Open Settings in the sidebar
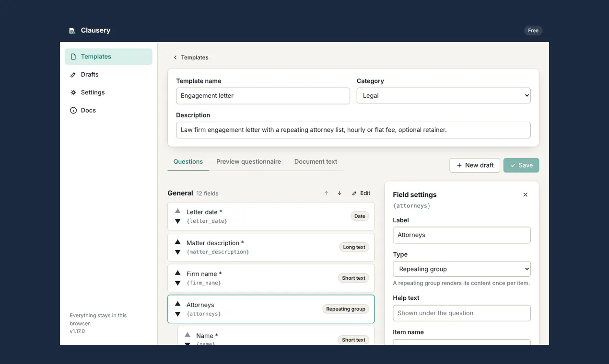 pyautogui.click(x=108, y=92)
